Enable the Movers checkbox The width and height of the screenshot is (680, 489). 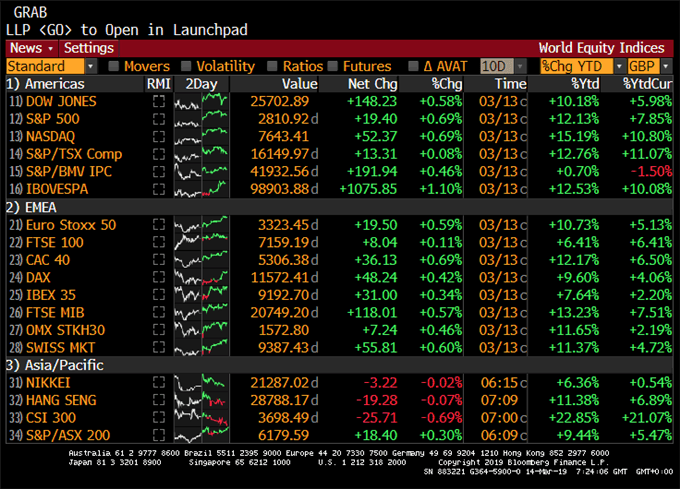pyautogui.click(x=114, y=66)
